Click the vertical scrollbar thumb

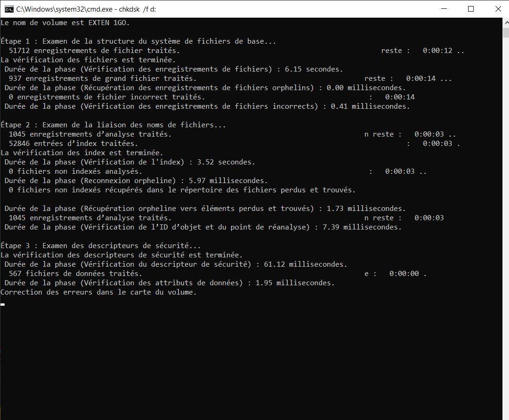pos(505,33)
